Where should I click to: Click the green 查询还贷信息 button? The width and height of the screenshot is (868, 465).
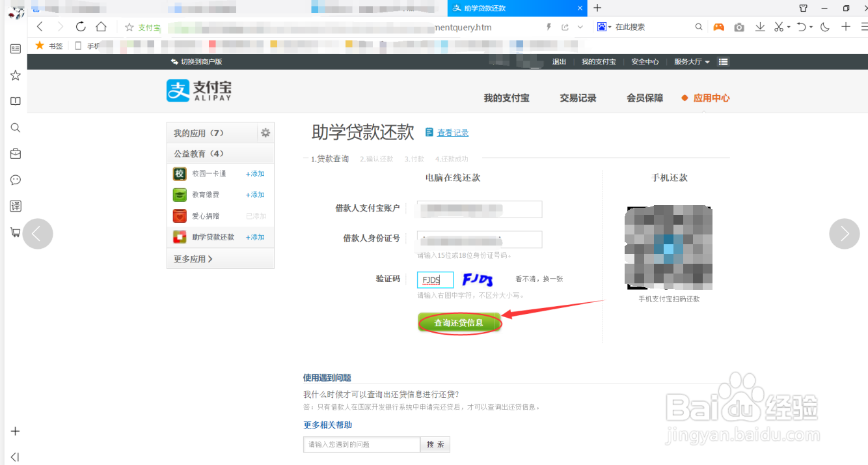pos(459,323)
